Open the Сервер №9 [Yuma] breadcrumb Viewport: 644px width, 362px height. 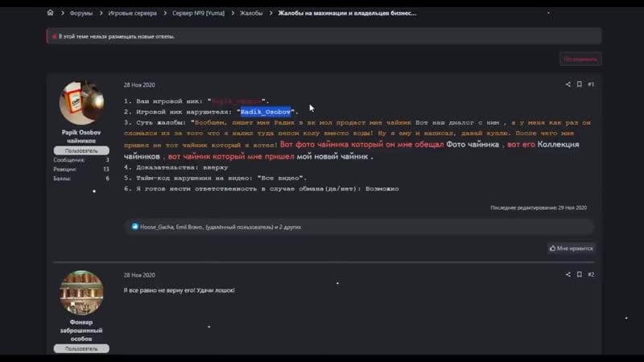(198, 13)
